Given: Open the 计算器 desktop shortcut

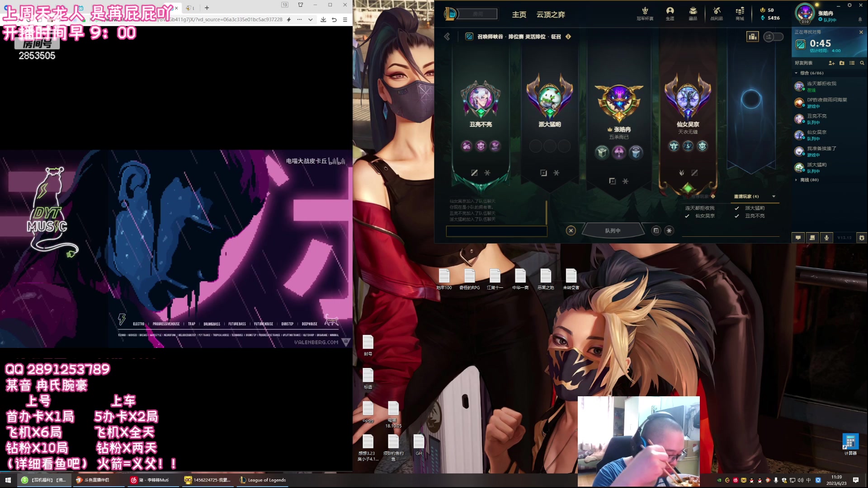Looking at the screenshot, I should point(850,444).
